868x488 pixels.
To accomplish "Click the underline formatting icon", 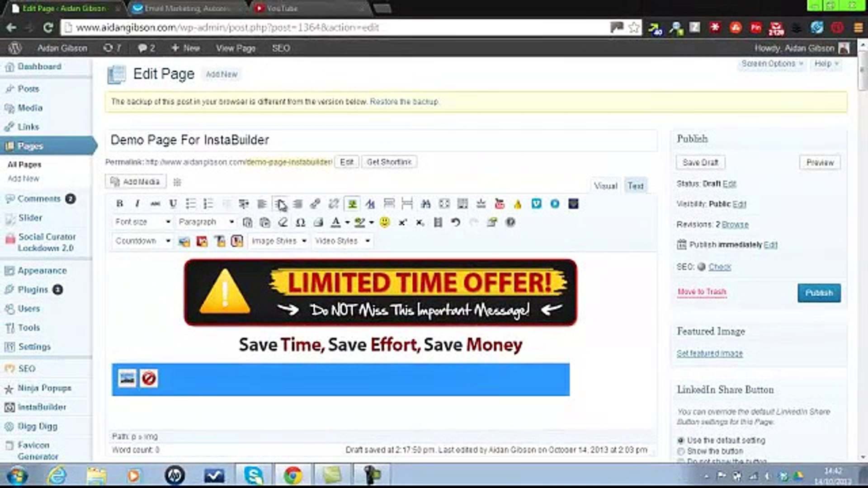I will [173, 204].
